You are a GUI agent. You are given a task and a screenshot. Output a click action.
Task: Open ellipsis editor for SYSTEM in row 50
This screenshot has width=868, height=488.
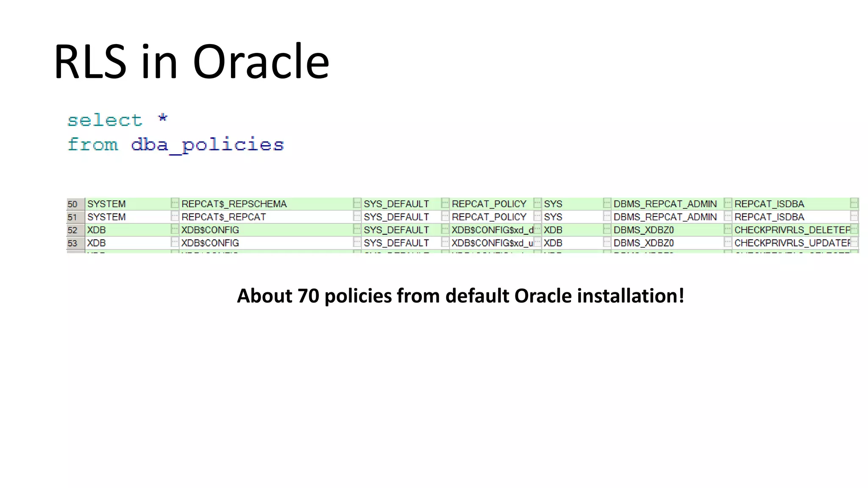point(175,204)
